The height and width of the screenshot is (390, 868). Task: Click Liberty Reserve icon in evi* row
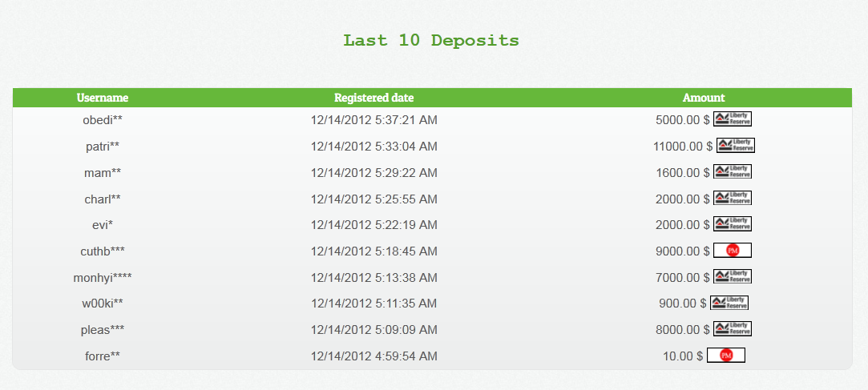point(733,224)
